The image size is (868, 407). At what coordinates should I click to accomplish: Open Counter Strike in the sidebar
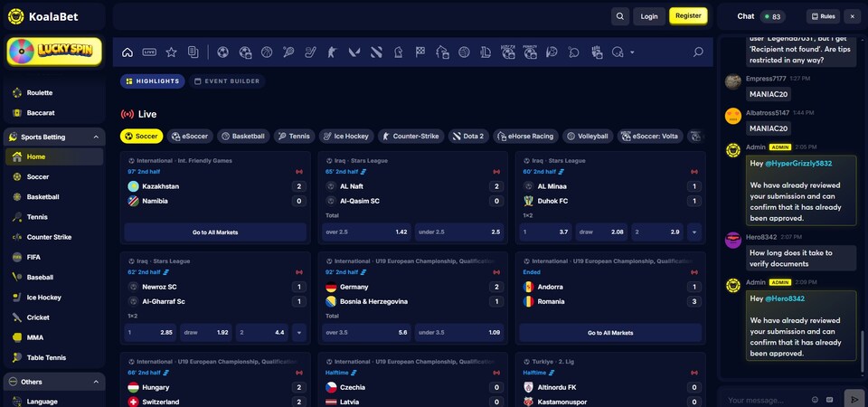54,237
